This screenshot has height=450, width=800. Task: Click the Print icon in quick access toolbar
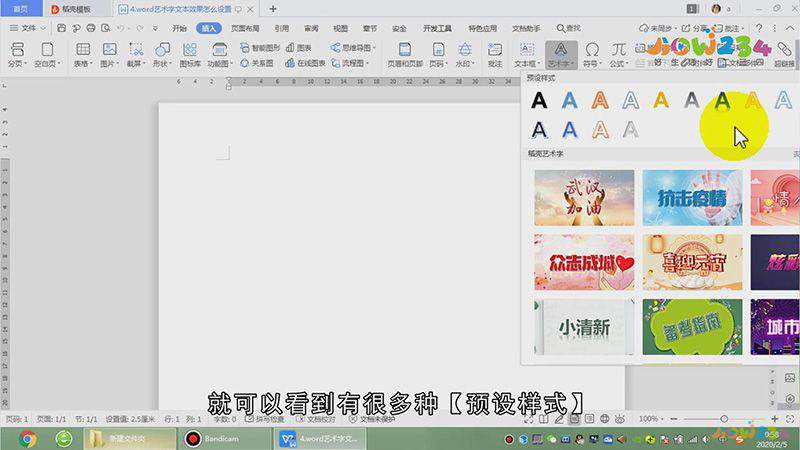pos(91,28)
